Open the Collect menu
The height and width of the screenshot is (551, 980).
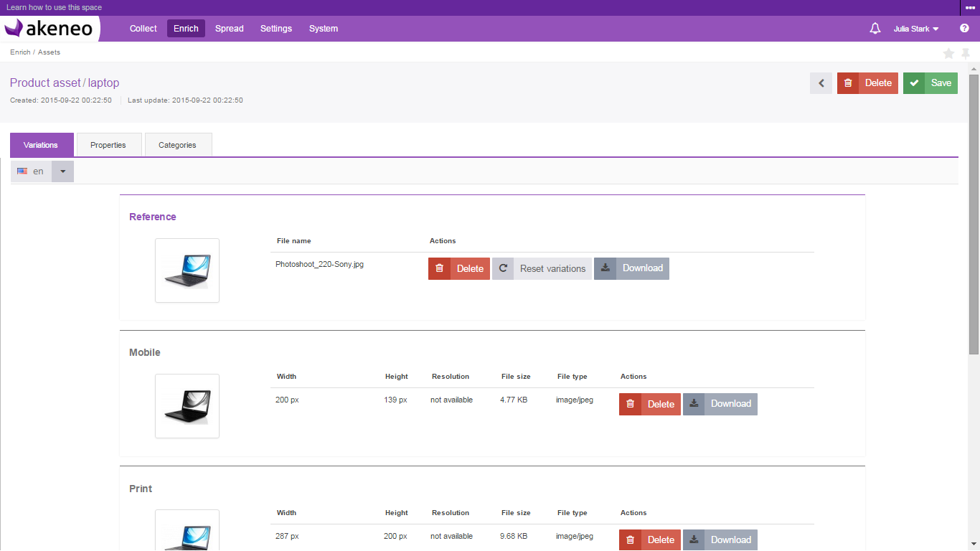143,29
